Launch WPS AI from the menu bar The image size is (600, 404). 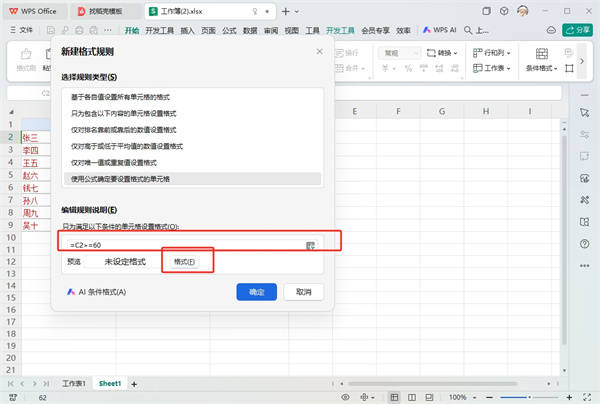[x=439, y=30]
